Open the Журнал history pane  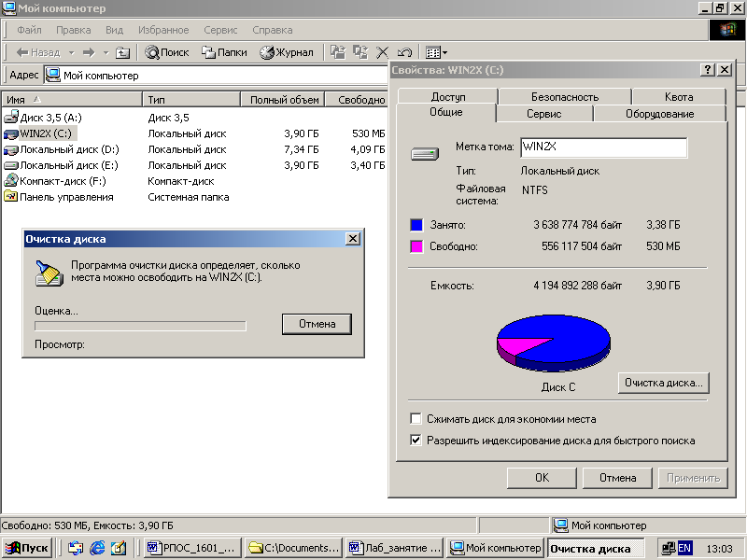pyautogui.click(x=287, y=52)
